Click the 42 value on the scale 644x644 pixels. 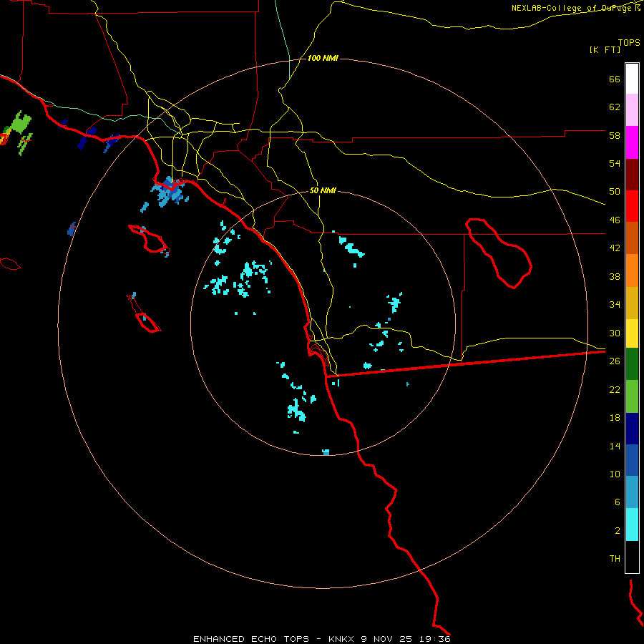coord(615,248)
